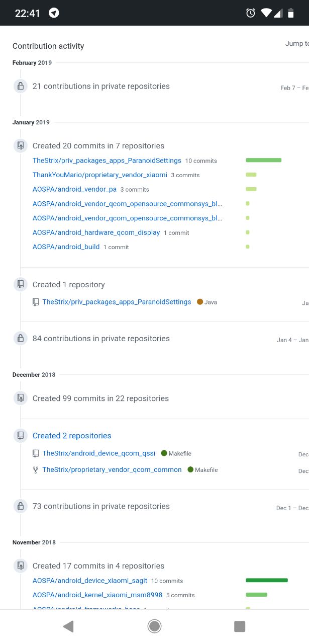This screenshot has height=644, width=309.
Task: Expand Created 99 commits in 22 repositories
Action: [x=100, y=398]
